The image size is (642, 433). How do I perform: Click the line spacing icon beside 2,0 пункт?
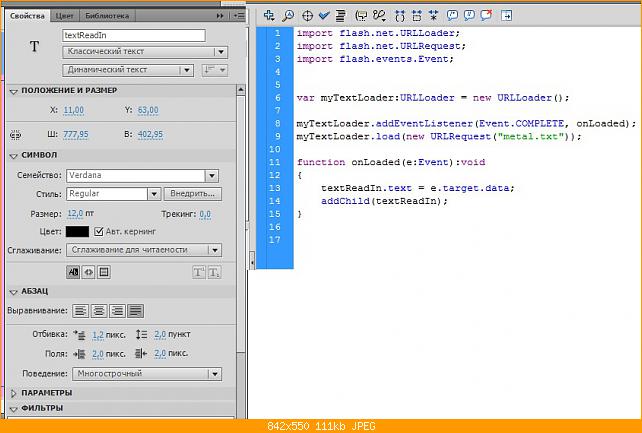(x=141, y=334)
